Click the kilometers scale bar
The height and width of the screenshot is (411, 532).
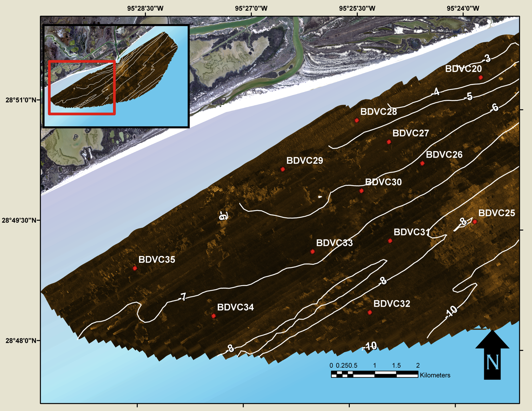(374, 374)
